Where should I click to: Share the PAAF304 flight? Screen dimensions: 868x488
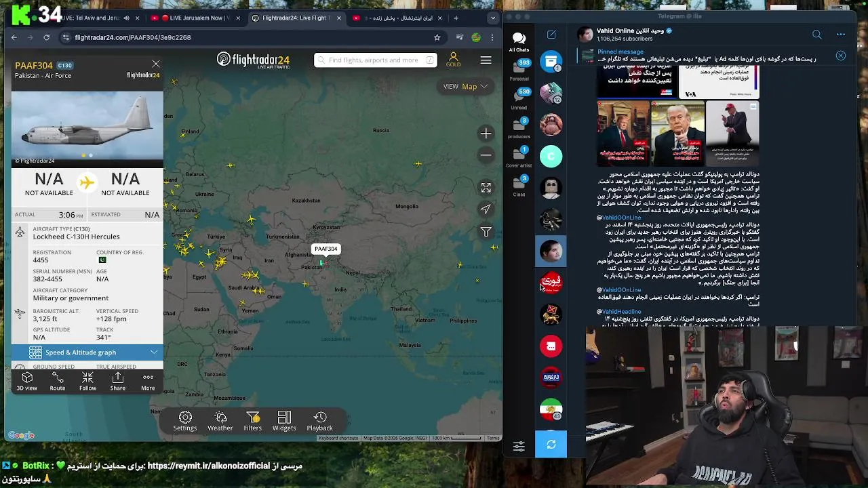click(x=118, y=382)
